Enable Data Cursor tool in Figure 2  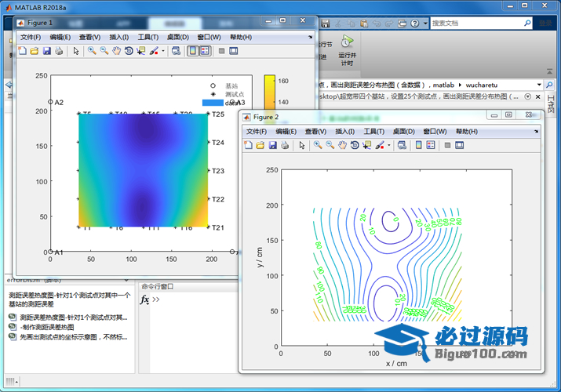366,145
